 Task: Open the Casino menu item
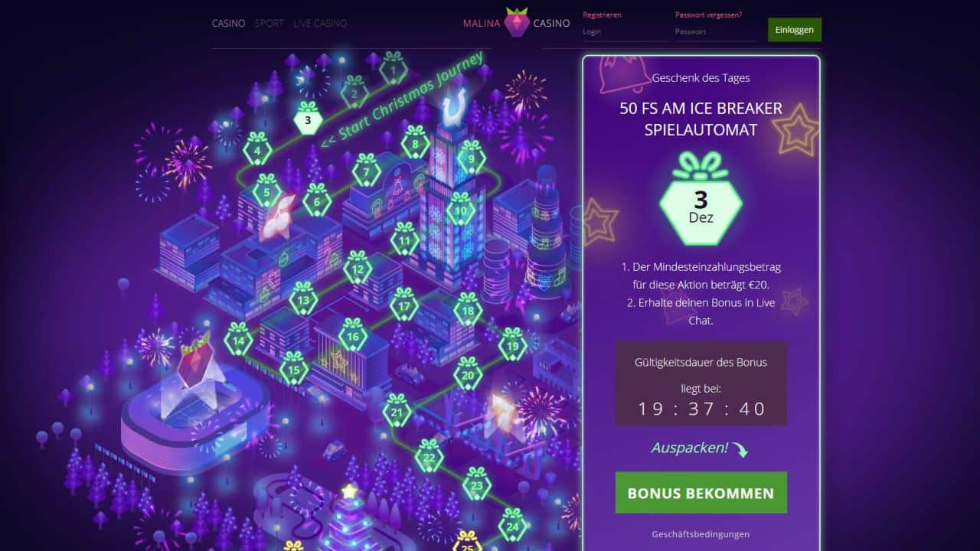[228, 24]
